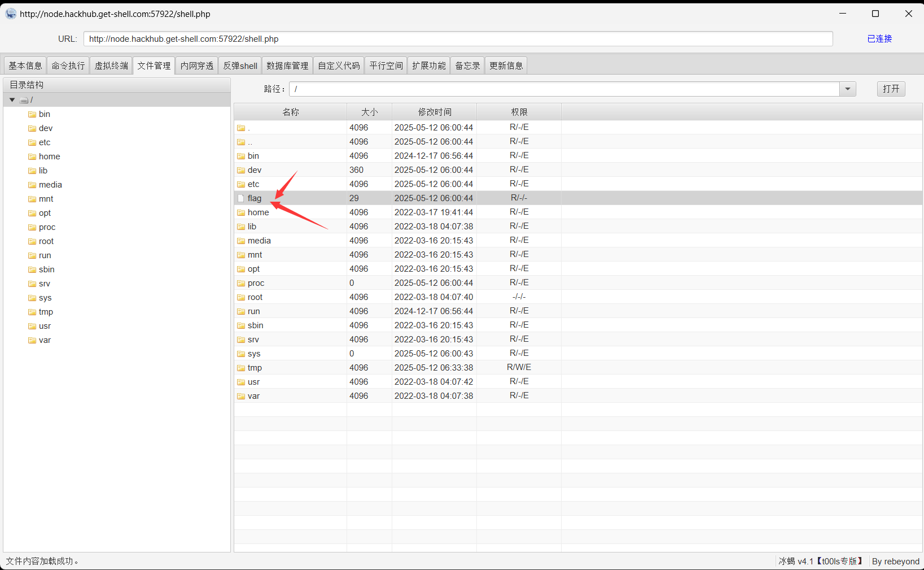Screen dimensions: 924x570
Task: Click the flag file icon in file list
Action: (241, 198)
